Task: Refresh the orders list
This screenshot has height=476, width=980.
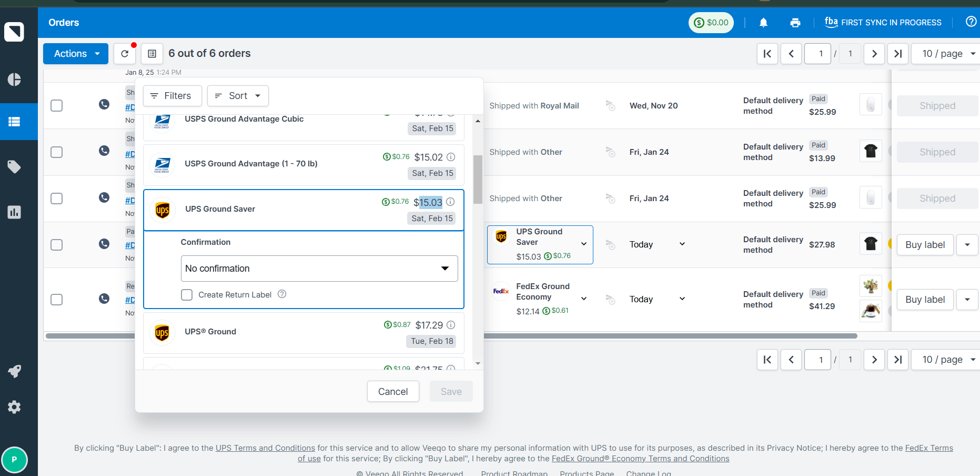Action: [x=125, y=54]
